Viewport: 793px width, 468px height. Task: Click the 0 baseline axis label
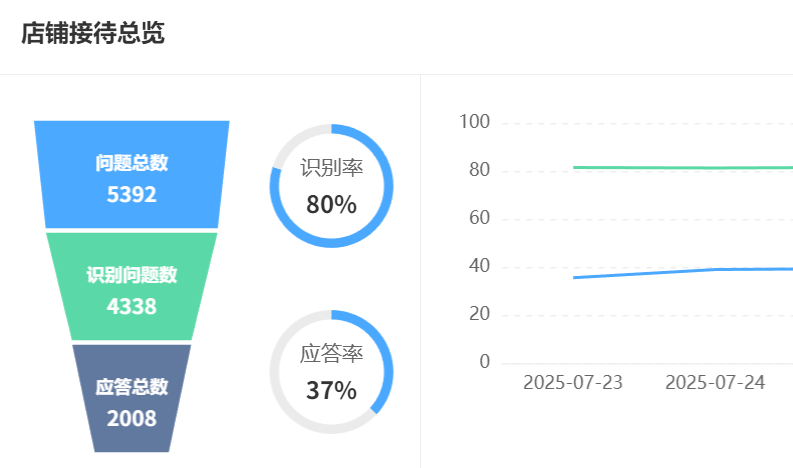point(484,362)
